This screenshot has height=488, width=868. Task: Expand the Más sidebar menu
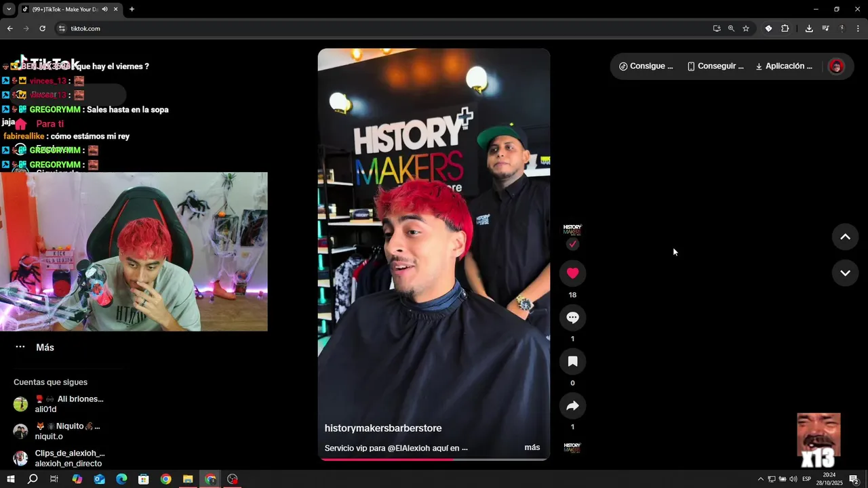click(x=34, y=347)
